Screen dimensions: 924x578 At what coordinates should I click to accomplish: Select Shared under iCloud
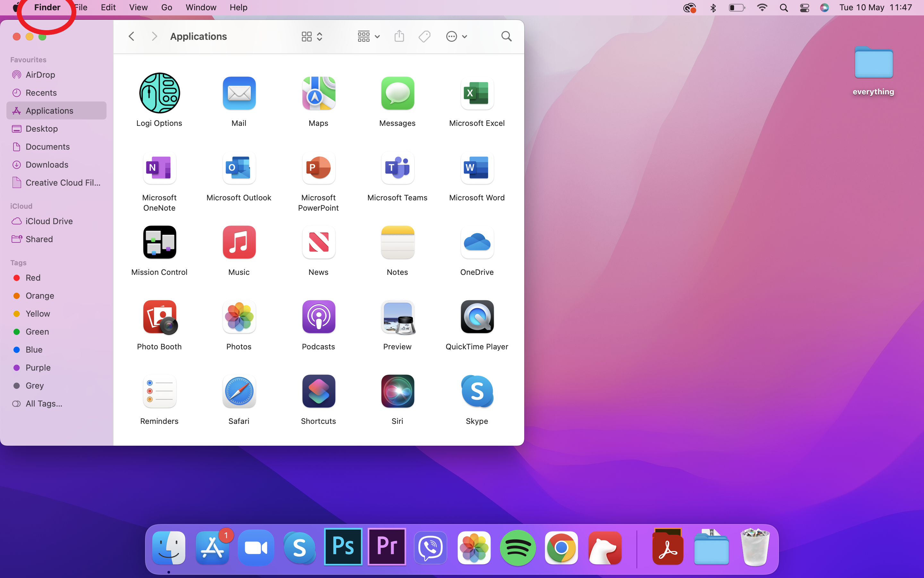56,239
